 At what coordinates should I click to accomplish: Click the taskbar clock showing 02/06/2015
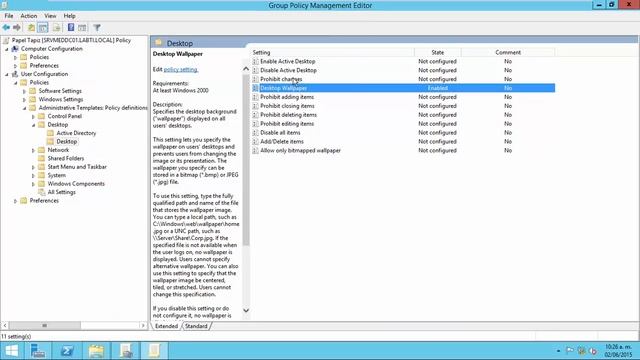coord(618,351)
